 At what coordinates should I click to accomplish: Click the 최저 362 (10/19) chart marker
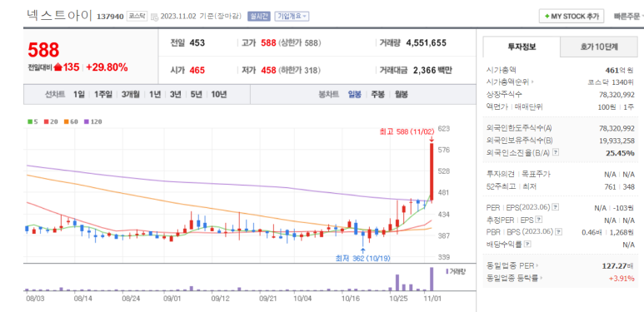click(x=362, y=258)
